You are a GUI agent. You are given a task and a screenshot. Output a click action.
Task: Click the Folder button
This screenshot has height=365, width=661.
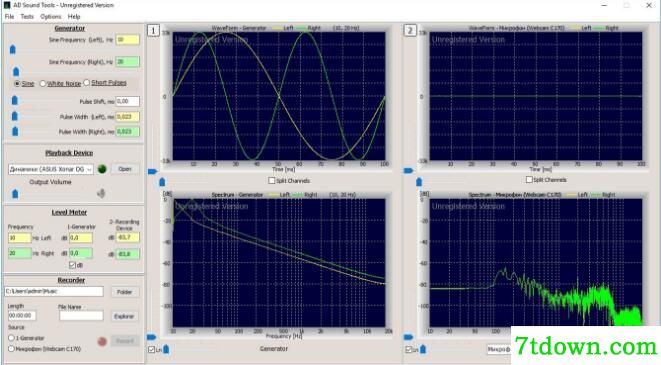124,292
